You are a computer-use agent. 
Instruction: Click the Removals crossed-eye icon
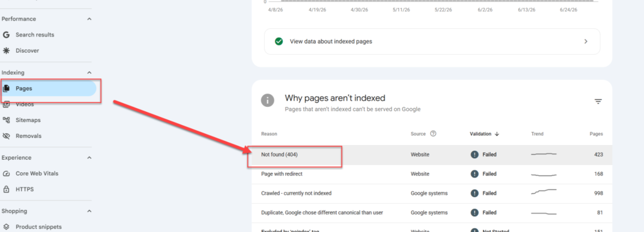click(x=6, y=136)
